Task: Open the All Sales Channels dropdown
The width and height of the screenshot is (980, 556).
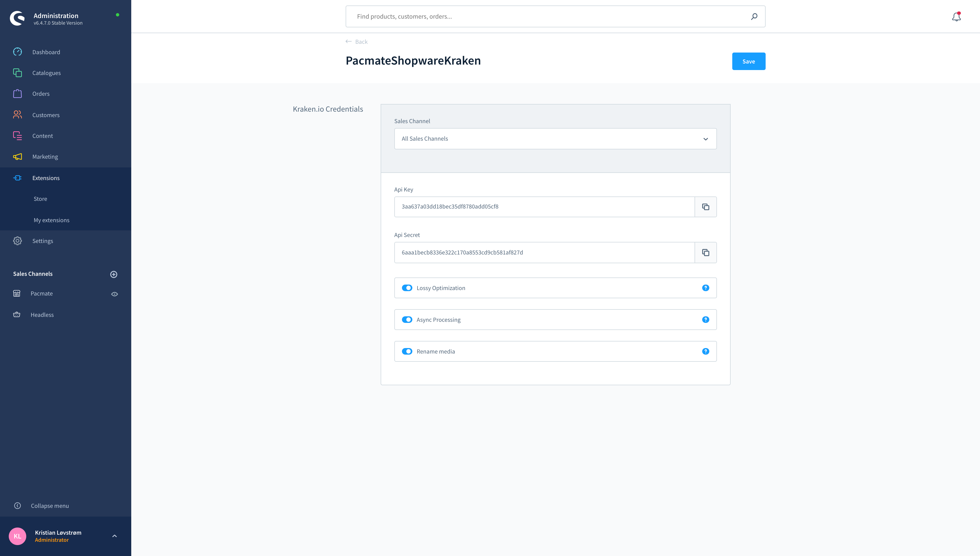Action: (555, 139)
